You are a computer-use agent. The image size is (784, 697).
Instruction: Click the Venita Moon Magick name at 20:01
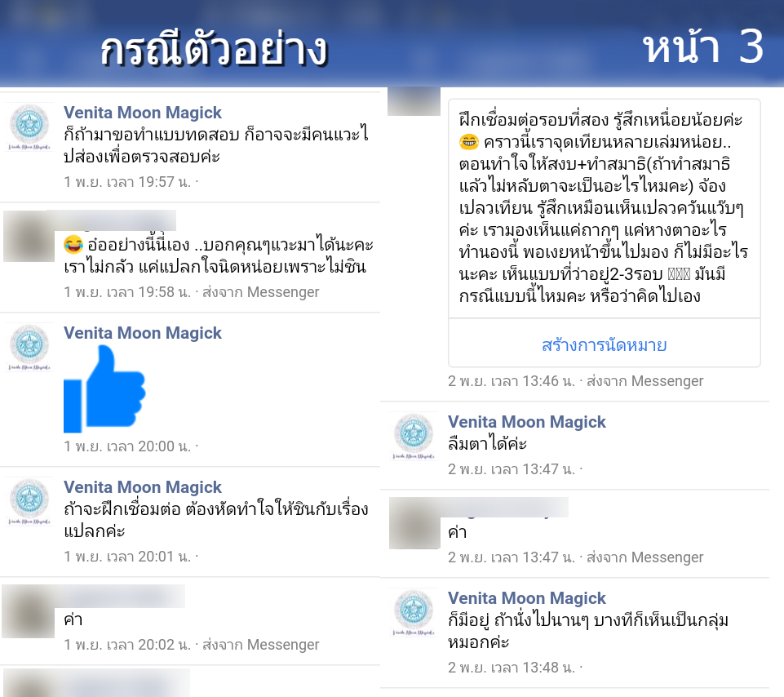[143, 487]
